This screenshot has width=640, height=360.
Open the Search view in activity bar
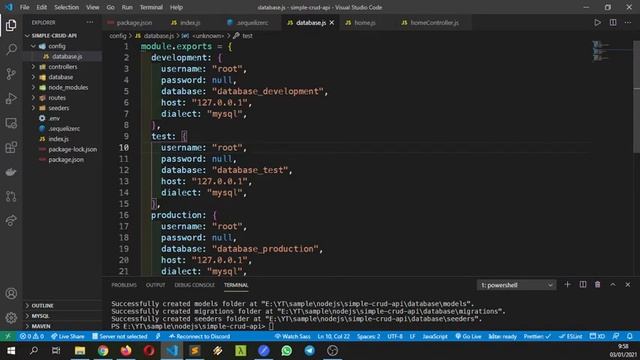[x=11, y=49]
